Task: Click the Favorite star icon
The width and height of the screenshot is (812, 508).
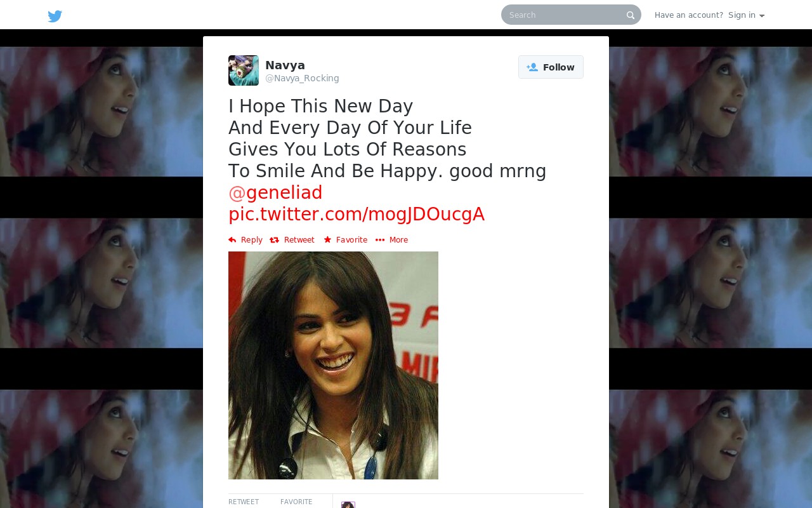Action: 327,240
